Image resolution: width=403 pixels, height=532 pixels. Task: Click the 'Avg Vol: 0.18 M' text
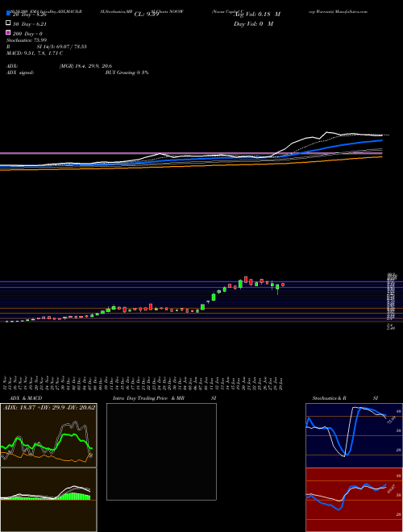tap(257, 15)
